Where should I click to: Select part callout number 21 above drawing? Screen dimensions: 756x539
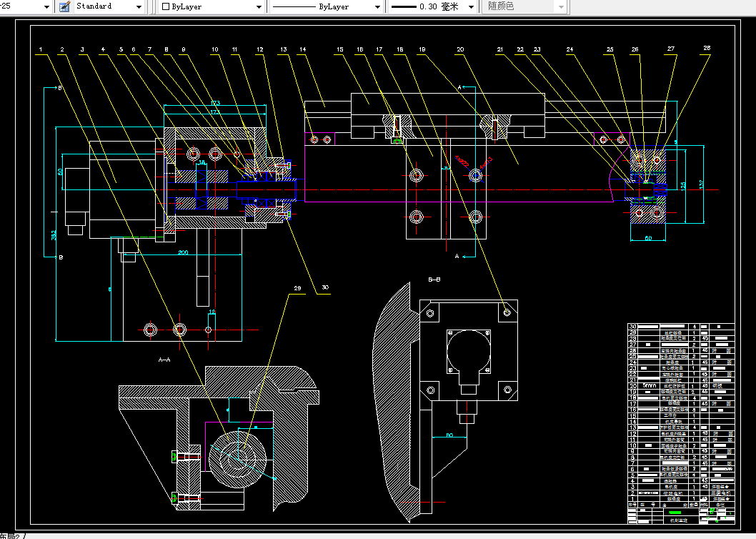point(500,49)
